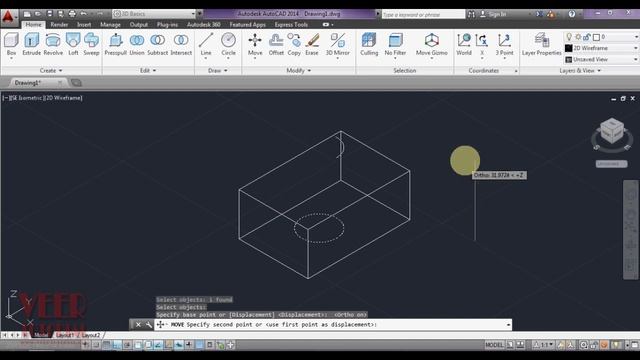Toggle layer freeze sun icon
640x360 pixels.
578,37
